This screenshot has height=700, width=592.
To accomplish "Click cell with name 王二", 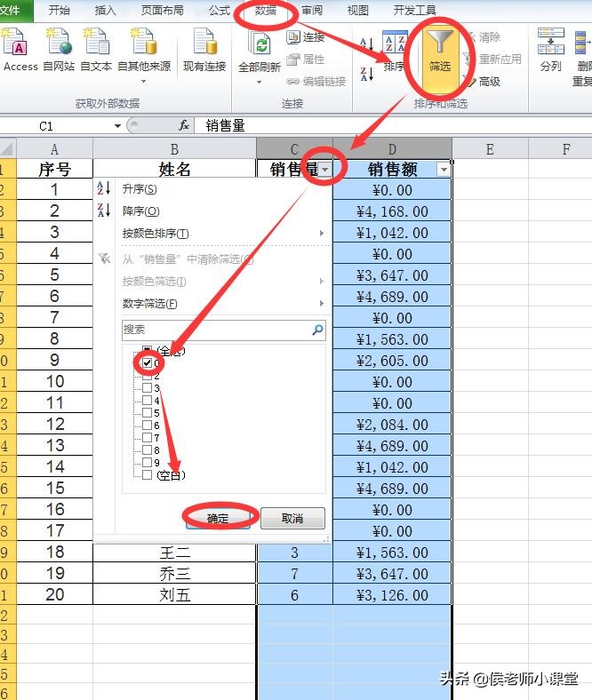I will point(175,553).
